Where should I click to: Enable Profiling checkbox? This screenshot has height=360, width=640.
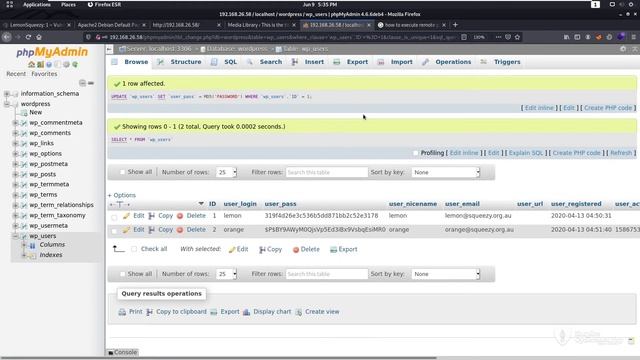coord(416,153)
